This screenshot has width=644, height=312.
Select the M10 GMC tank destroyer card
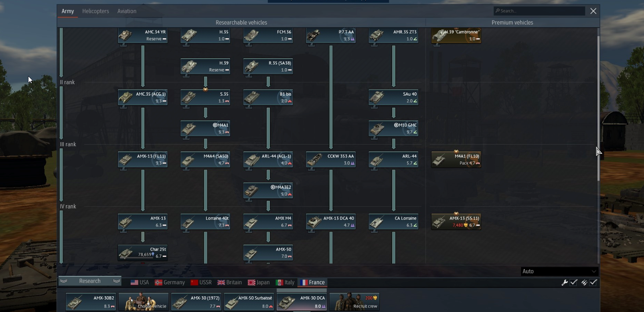[x=393, y=128]
